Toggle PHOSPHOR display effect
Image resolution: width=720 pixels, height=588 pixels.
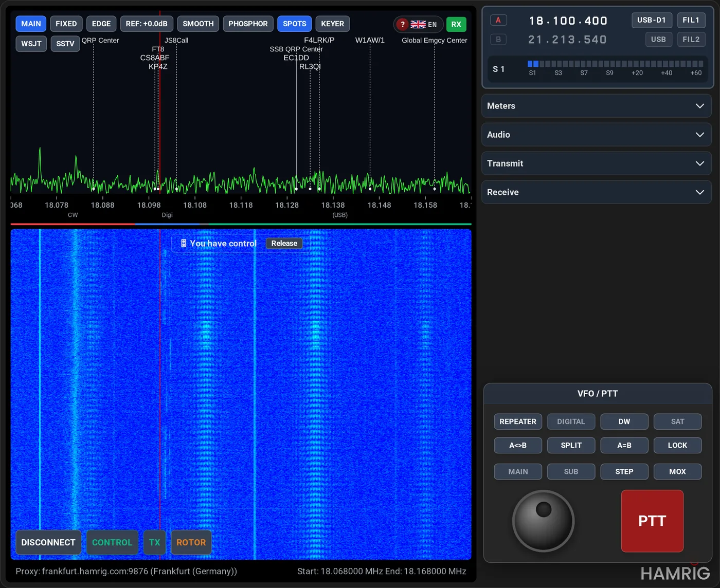(248, 24)
